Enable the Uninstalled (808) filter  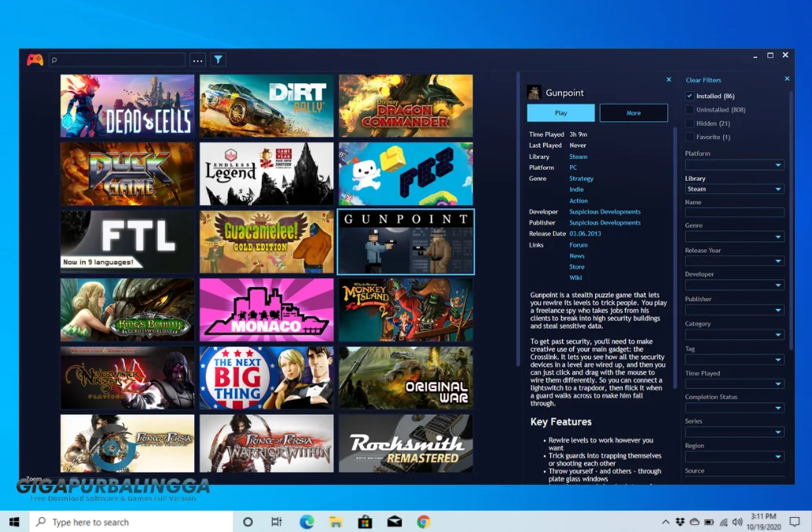tap(689, 109)
